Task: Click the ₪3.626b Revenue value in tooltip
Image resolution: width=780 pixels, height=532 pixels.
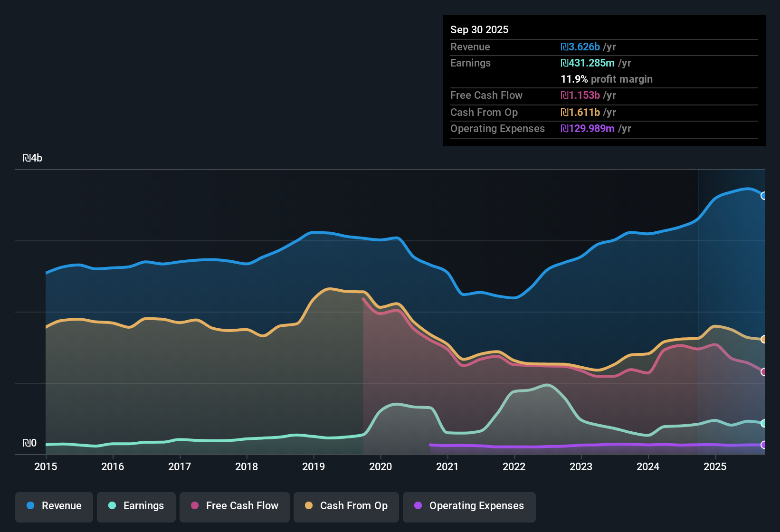Action: coord(580,47)
